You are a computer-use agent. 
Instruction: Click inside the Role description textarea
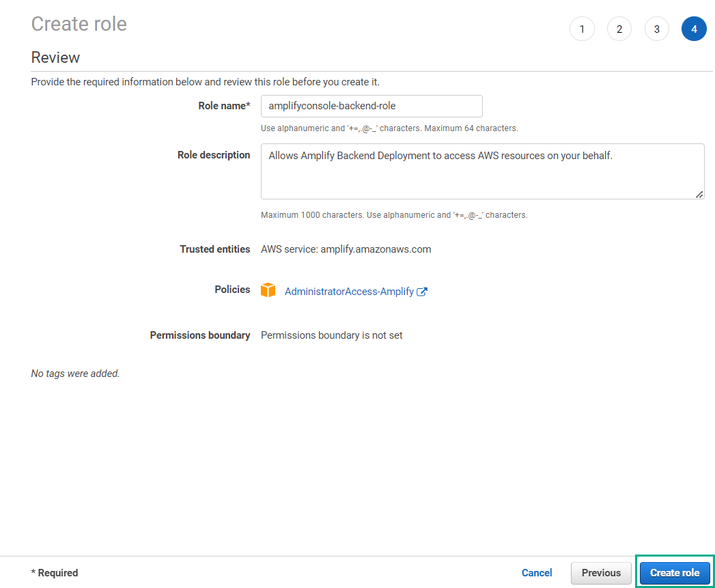(x=482, y=171)
